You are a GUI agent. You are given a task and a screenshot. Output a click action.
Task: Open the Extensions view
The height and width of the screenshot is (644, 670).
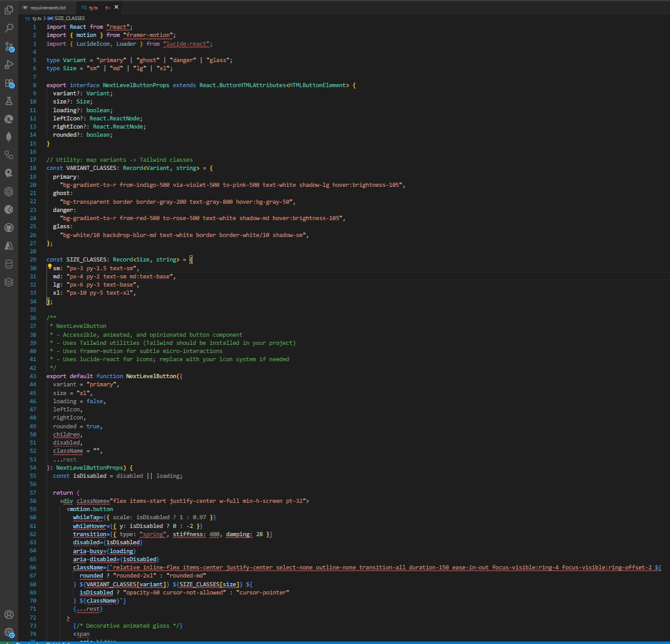[x=9, y=83]
